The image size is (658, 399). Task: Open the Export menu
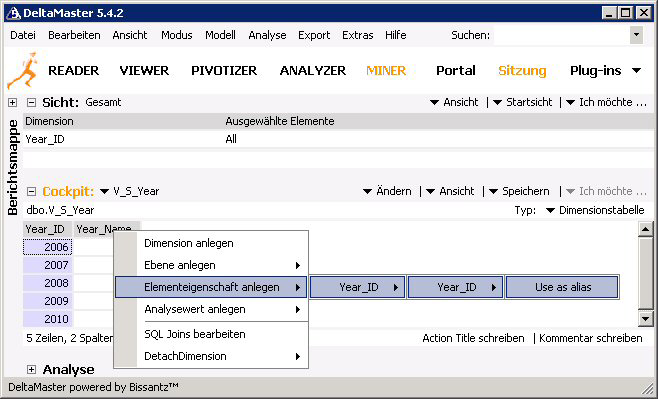pyautogui.click(x=314, y=35)
